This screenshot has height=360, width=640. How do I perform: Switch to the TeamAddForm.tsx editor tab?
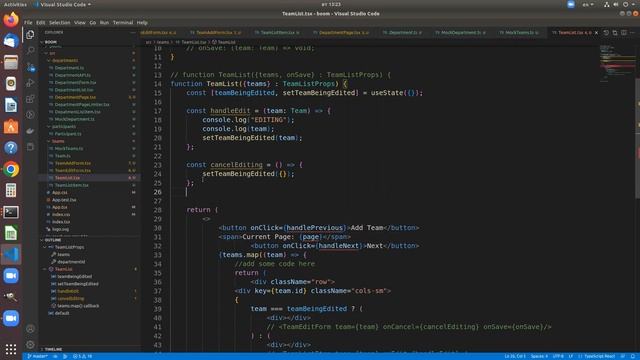(217, 32)
